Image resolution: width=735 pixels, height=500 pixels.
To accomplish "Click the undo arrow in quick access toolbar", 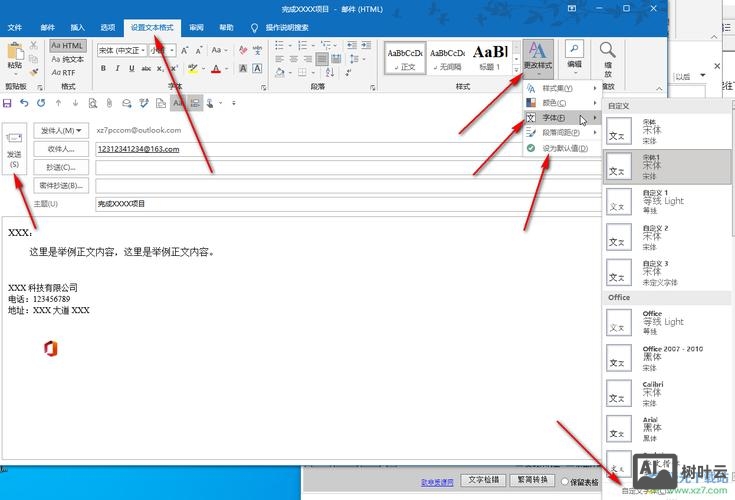I will (24, 103).
